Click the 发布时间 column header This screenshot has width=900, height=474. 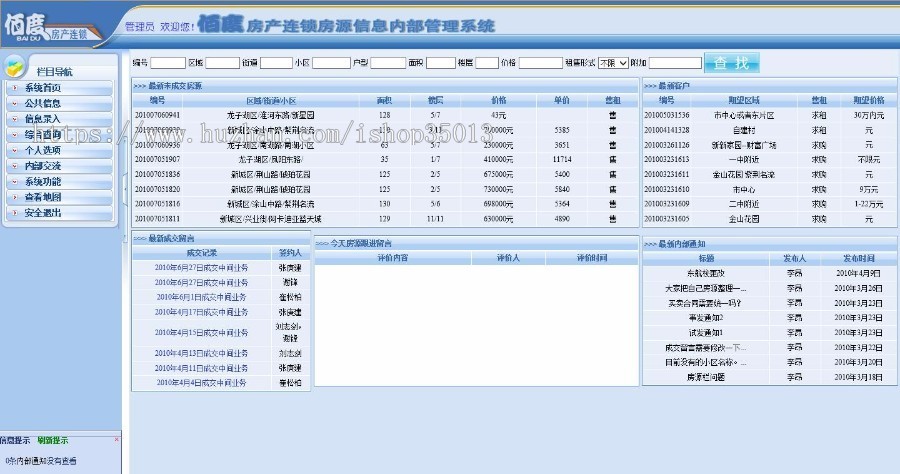(858, 258)
